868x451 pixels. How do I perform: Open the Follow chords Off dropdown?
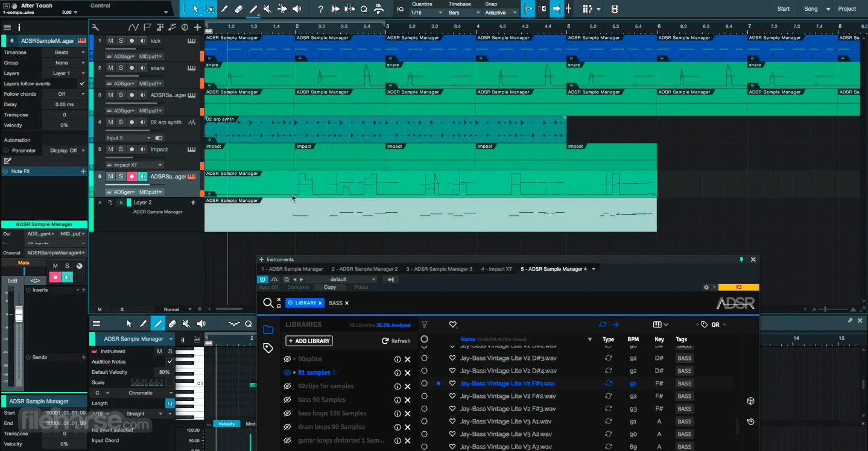pos(66,94)
